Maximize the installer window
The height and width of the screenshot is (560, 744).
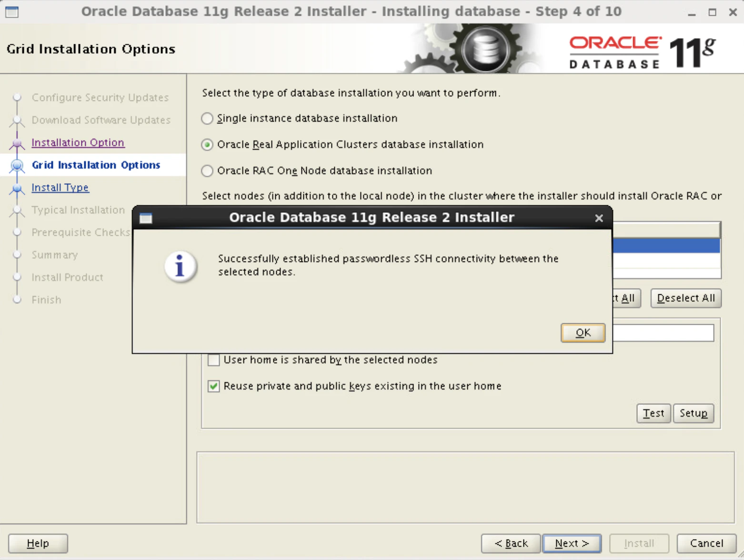[x=713, y=12]
